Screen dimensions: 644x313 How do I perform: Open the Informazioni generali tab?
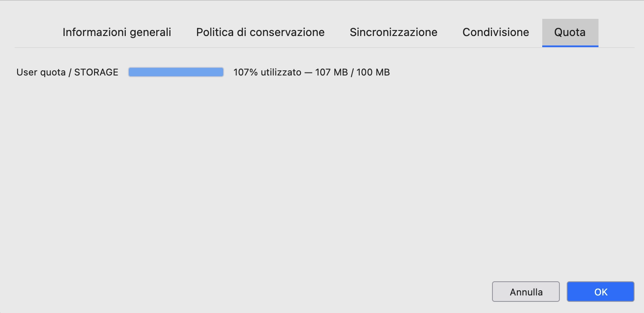tap(117, 32)
